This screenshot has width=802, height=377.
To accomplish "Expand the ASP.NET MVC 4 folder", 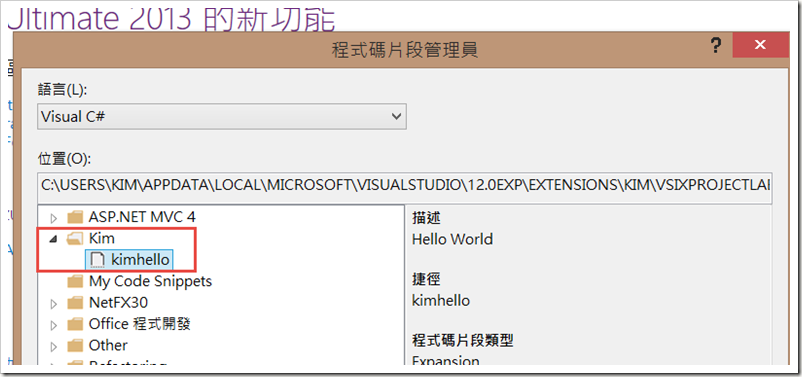I will pos(54,218).
